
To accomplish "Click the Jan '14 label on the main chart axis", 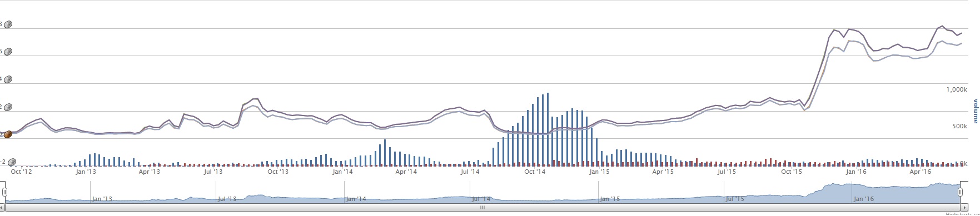I will (x=342, y=172).
